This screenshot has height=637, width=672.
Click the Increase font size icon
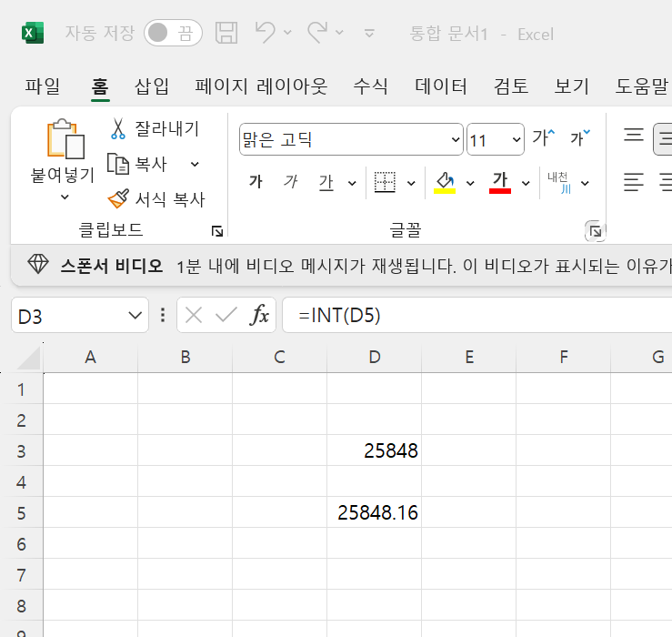coord(544,138)
